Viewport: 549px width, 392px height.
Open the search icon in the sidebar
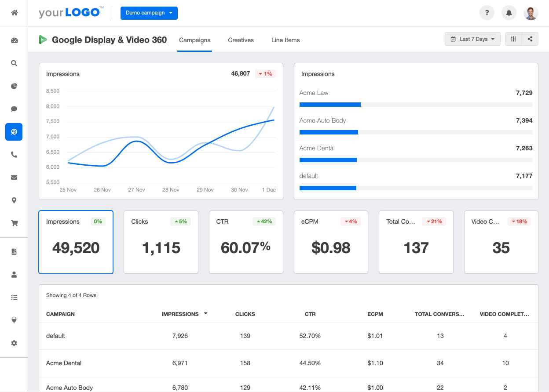14,63
